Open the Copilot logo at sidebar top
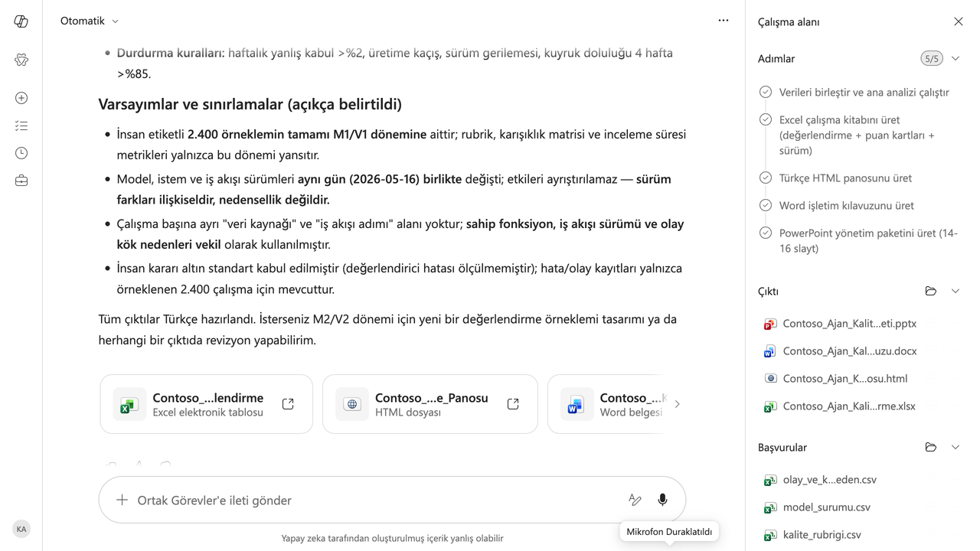This screenshot has width=980, height=551. click(x=21, y=21)
